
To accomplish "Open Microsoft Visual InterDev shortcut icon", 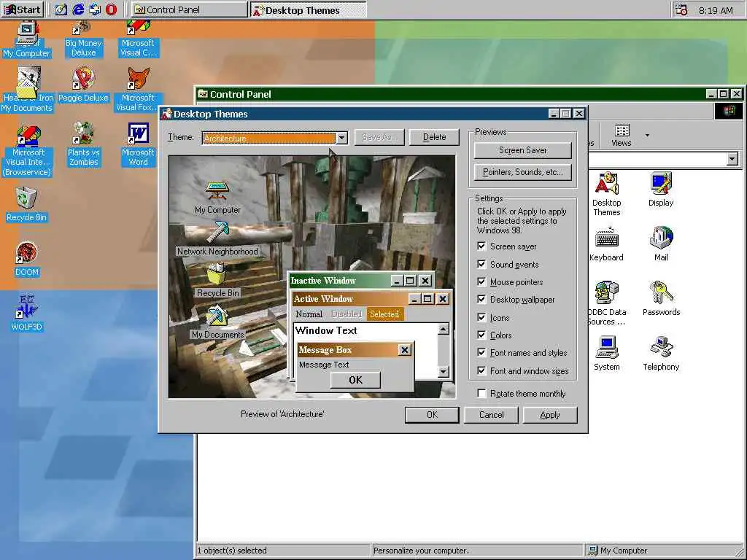I will [28, 152].
